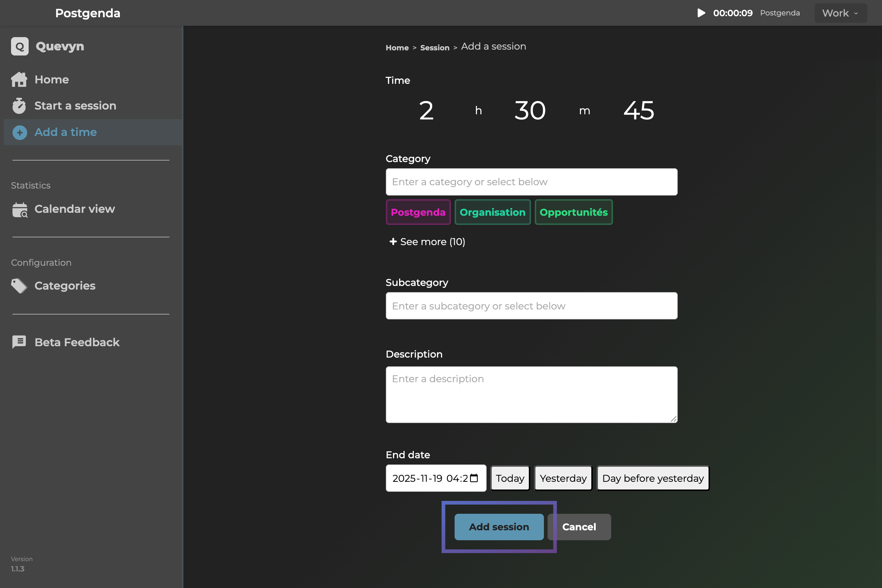Set end date with the Yesterday button
Image resolution: width=882 pixels, height=588 pixels.
coord(563,478)
